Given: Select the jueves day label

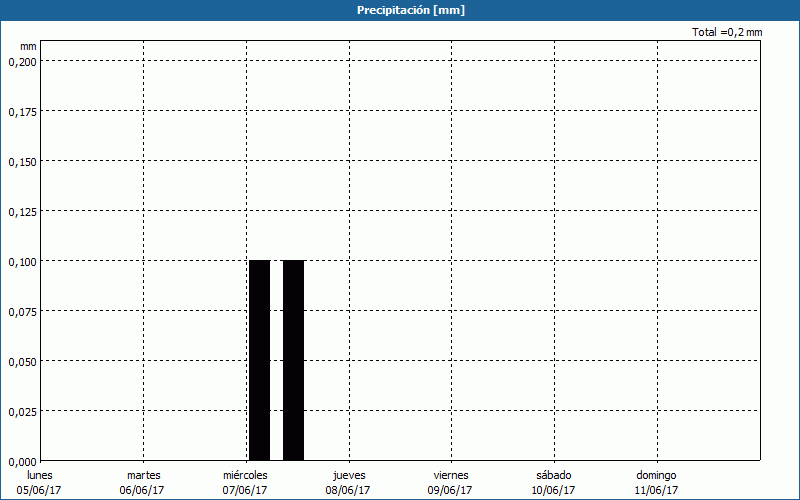Looking at the screenshot, I should 349,475.
